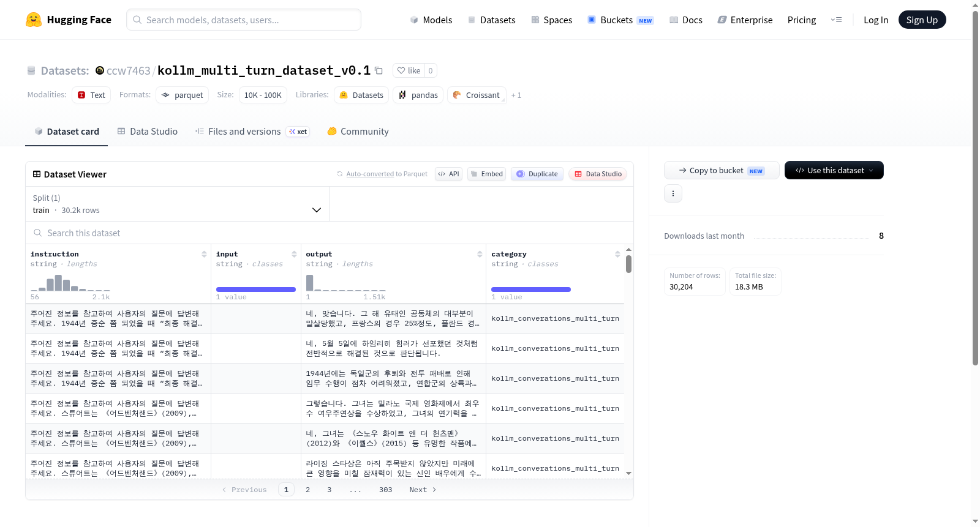980x527 pixels.
Task: Jump to page 303
Action: [x=385, y=490]
